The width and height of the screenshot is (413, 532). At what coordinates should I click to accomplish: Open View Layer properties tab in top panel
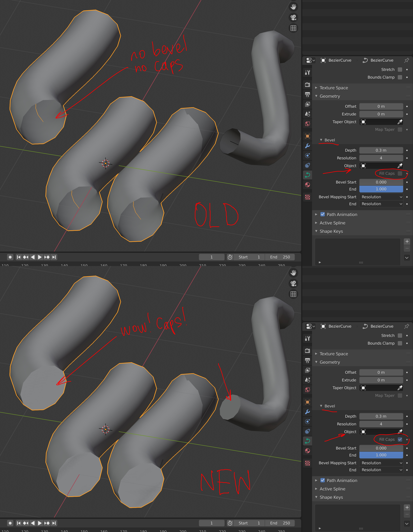(x=307, y=104)
